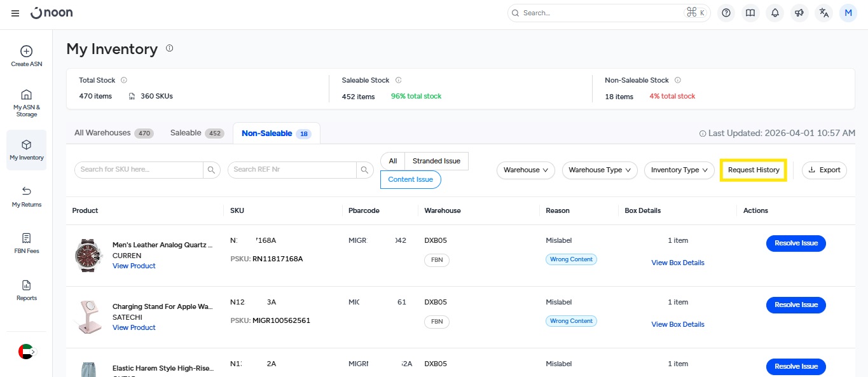The height and width of the screenshot is (377, 868).
Task: Expand the Warehouse dropdown
Action: (x=525, y=170)
